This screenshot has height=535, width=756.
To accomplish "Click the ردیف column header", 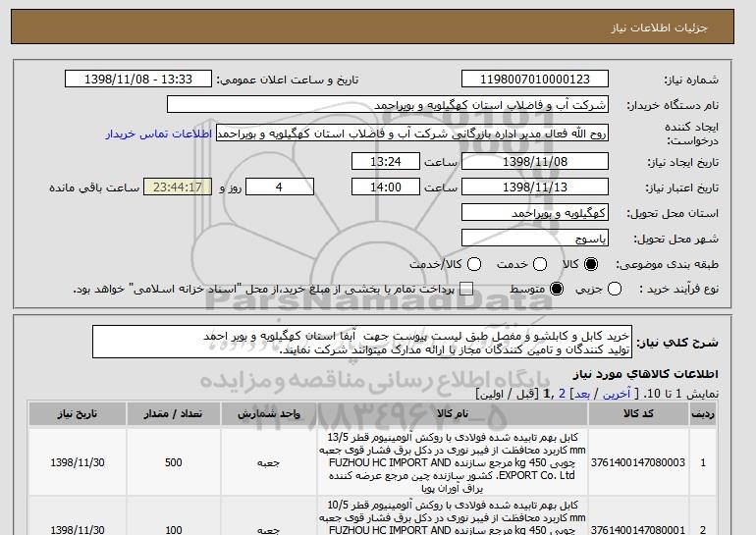I will [x=702, y=414].
